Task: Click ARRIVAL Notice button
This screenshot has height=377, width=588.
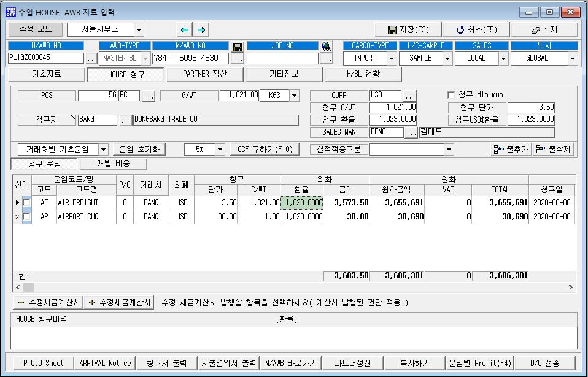Action: coord(105,363)
